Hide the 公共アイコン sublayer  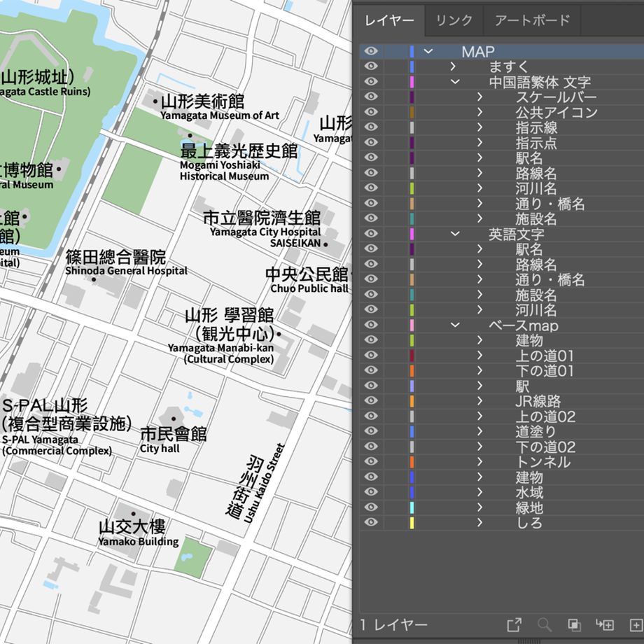pyautogui.click(x=371, y=112)
